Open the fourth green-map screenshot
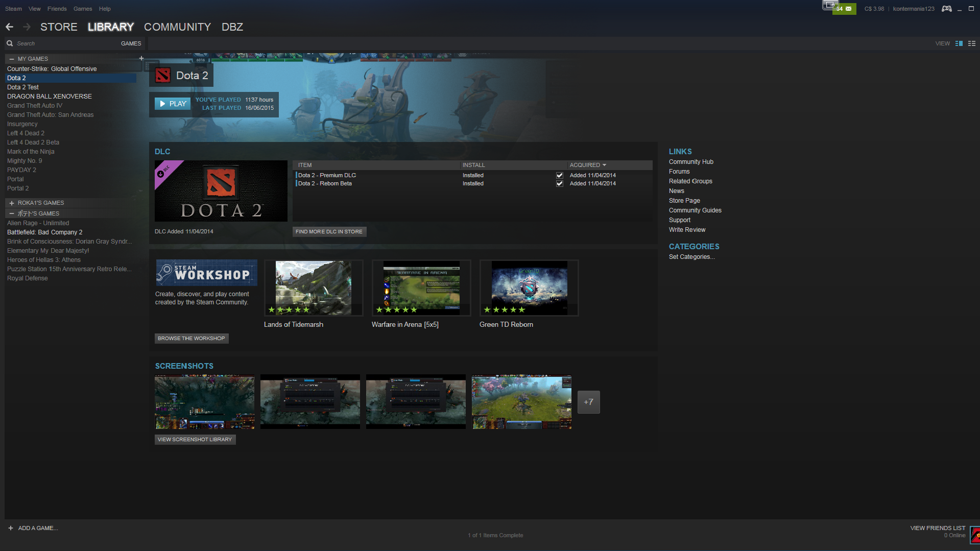The image size is (980, 551). [x=521, y=402]
